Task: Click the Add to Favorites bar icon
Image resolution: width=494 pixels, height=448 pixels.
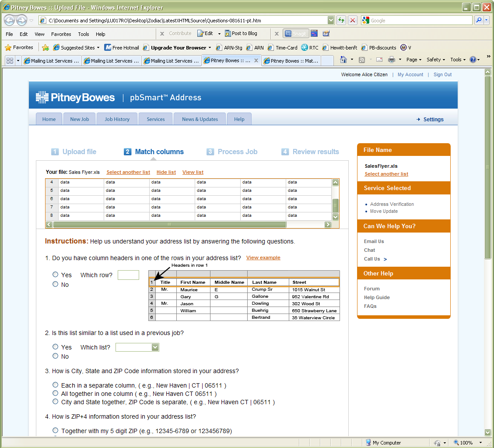Action: pos(46,48)
